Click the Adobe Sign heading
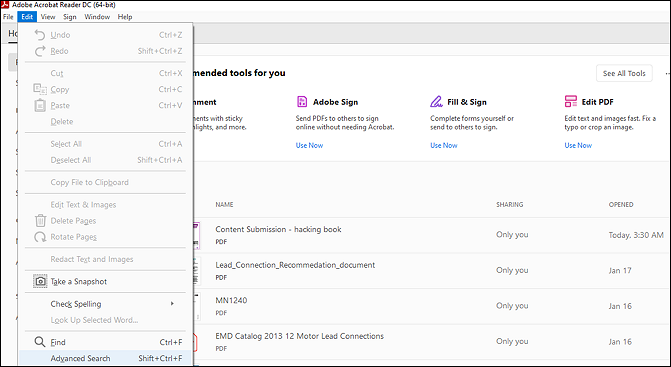The height and width of the screenshot is (367, 671). click(x=336, y=102)
